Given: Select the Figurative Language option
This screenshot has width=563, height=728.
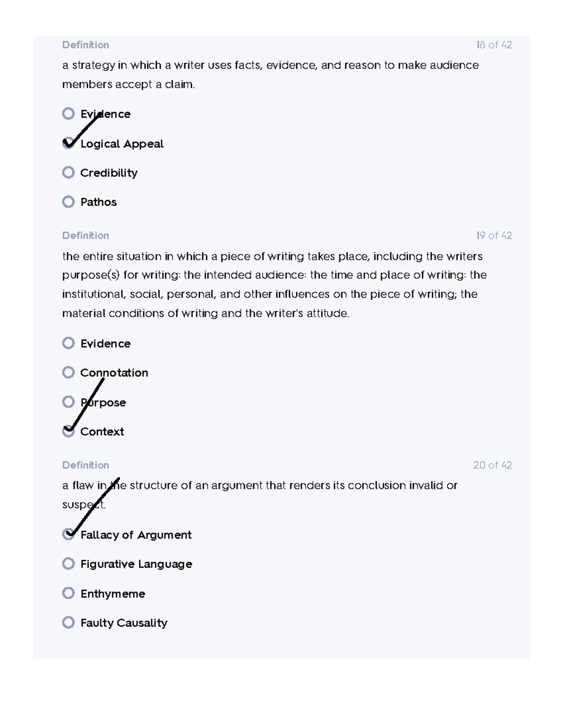Looking at the screenshot, I should point(68,564).
